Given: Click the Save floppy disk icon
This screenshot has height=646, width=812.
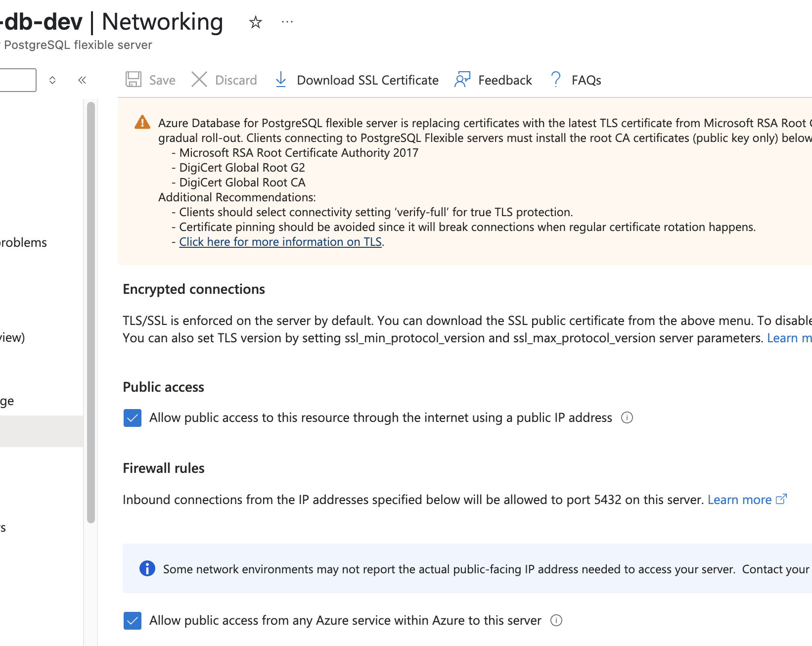Looking at the screenshot, I should [134, 80].
